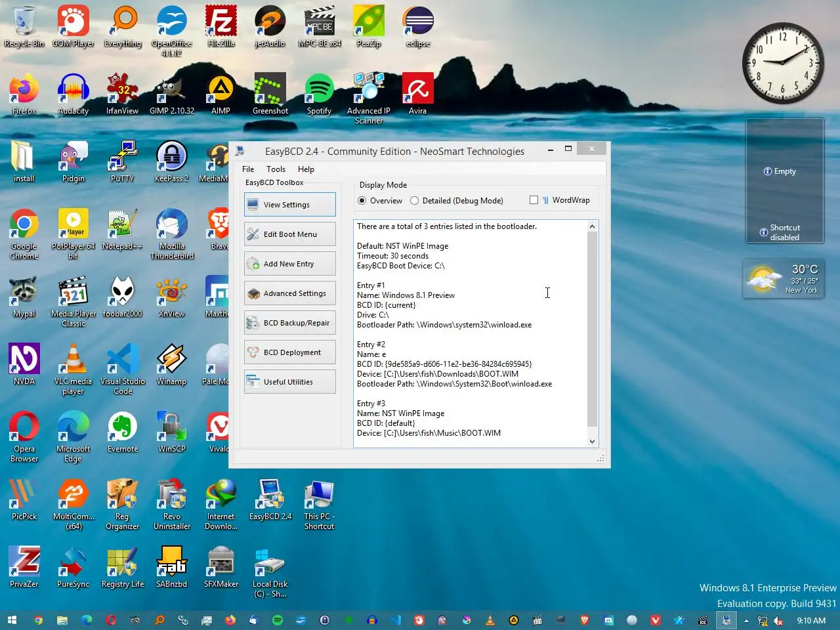Open the Evernote desktop shortcut
The height and width of the screenshot is (630, 840).
[123, 433]
